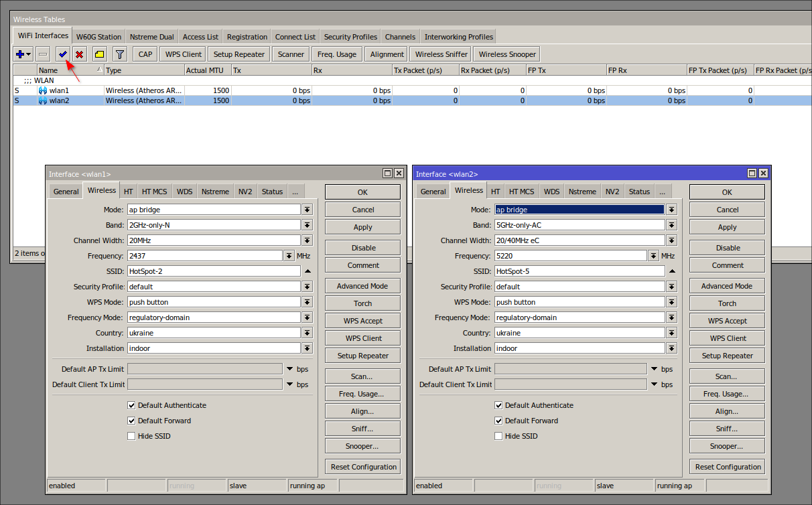Expand Default AP Tx Limit in wlan1 dialog

[290, 369]
